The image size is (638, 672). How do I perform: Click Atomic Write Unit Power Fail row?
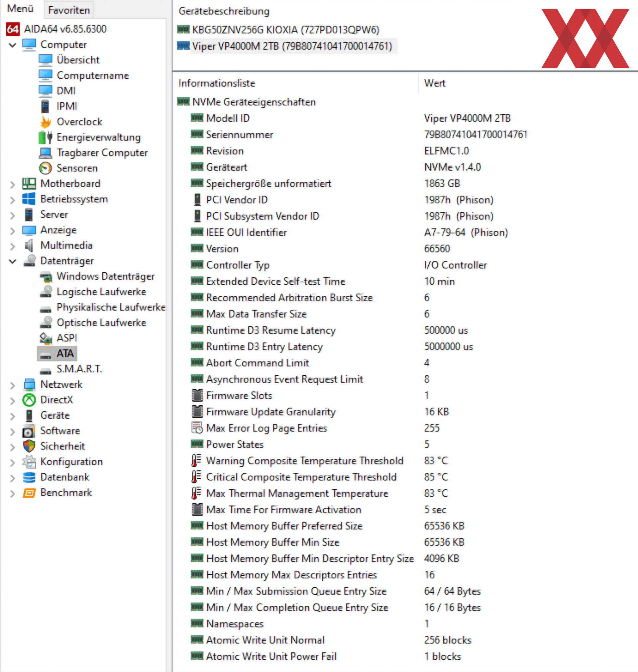coord(326,657)
